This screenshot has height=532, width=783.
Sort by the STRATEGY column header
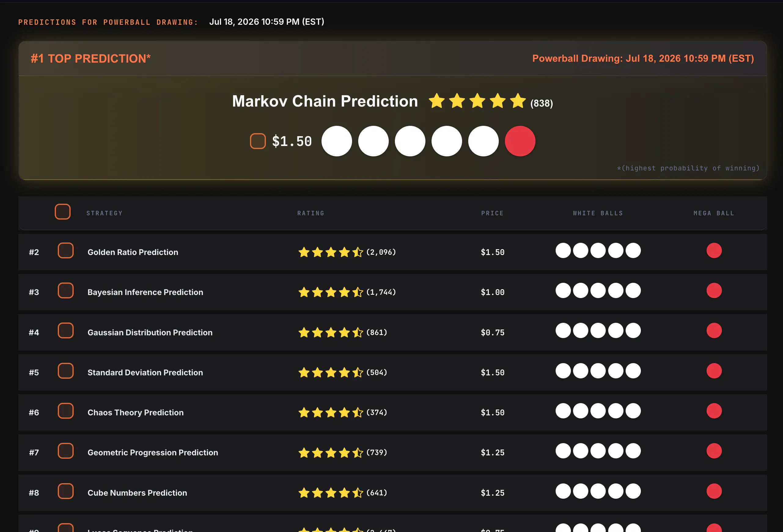pyautogui.click(x=105, y=213)
